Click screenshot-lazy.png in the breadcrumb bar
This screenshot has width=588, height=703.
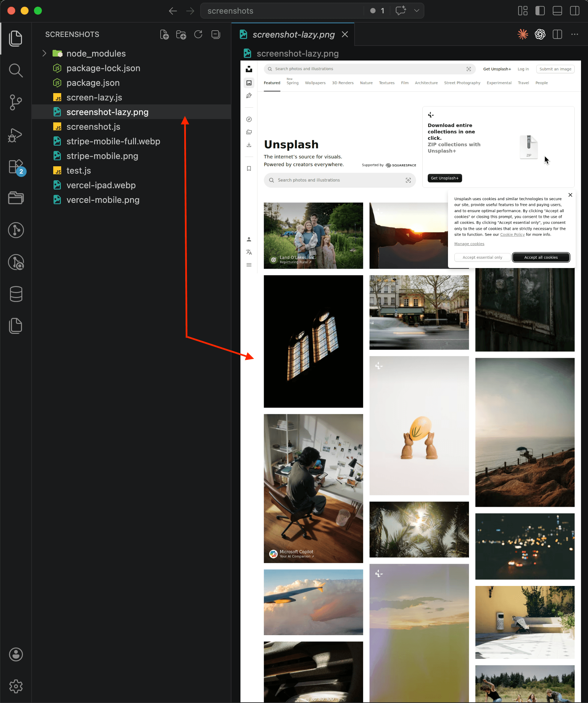tap(297, 53)
